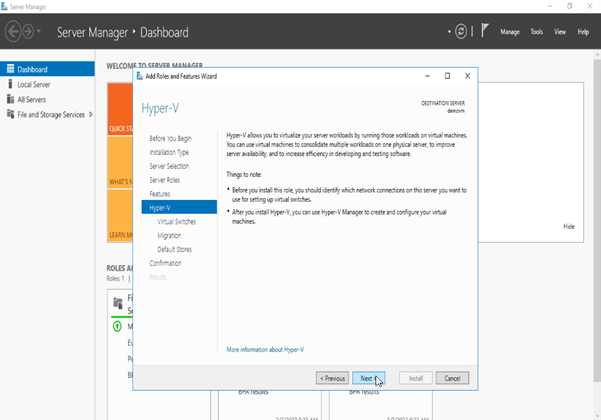Click the wizard title bar icon
This screenshot has width=601, height=420.
(x=140, y=76)
